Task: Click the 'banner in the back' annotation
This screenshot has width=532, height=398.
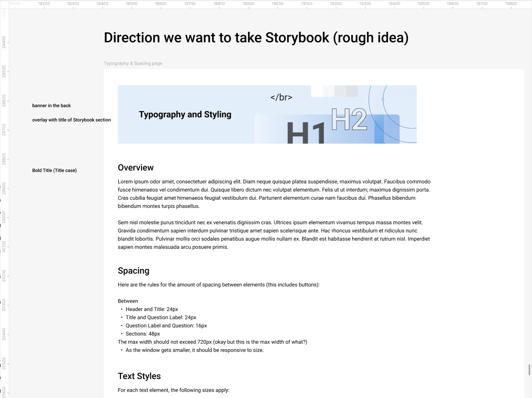Action: pyautogui.click(x=51, y=105)
